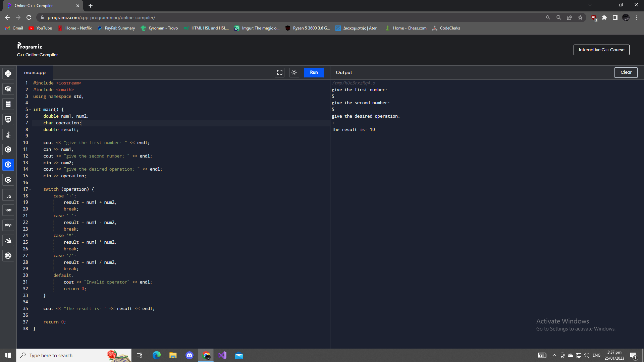This screenshot has height=362, width=644.
Task: Open the Python compiler from the sidebar
Action: tap(8, 74)
